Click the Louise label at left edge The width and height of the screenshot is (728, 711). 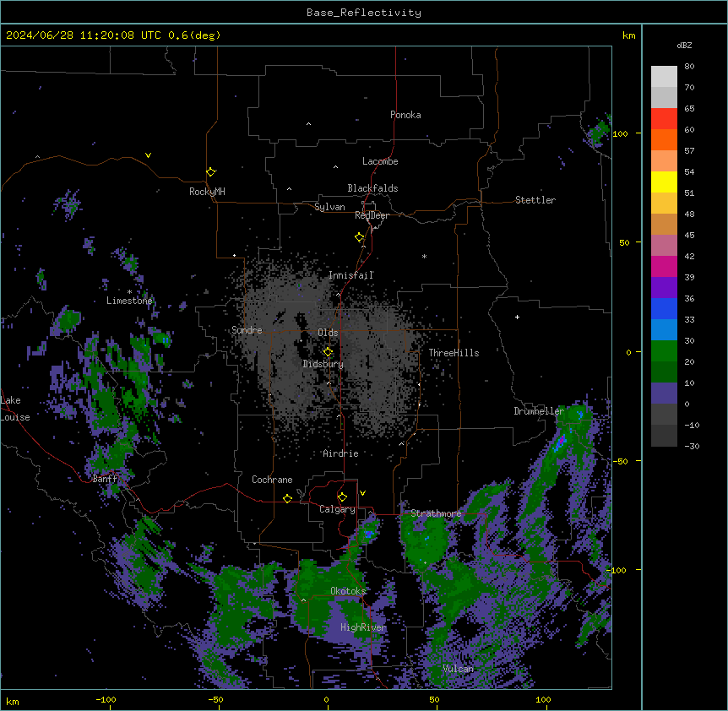coord(15,417)
